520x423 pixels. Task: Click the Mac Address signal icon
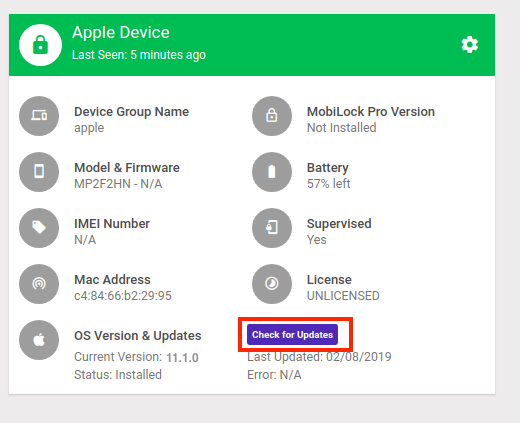pos(39,284)
